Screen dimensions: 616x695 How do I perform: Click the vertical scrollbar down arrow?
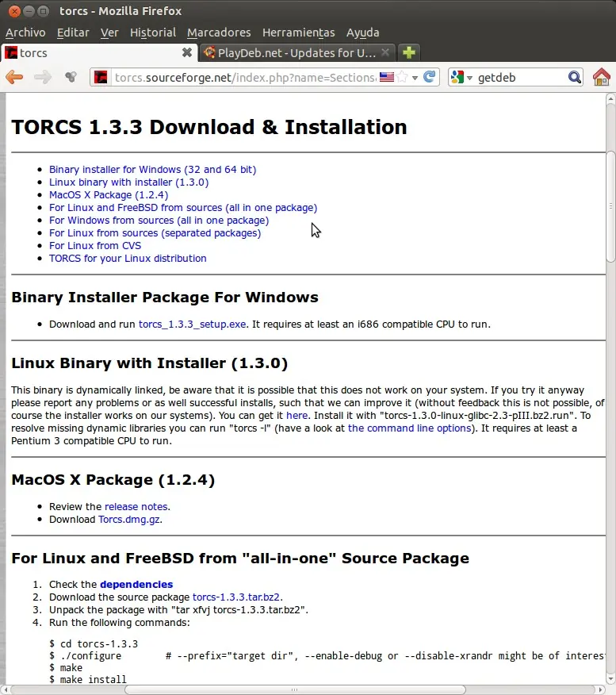click(x=610, y=678)
